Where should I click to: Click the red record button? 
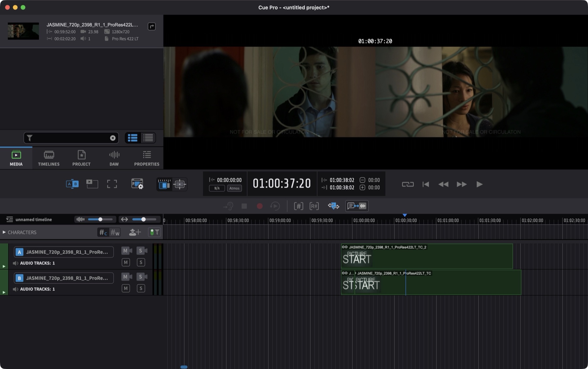260,206
